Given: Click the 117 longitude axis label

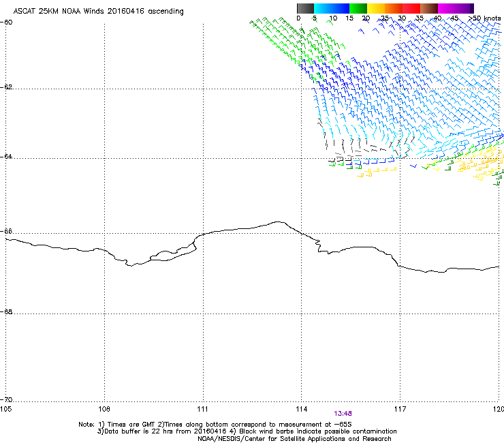Looking at the screenshot, I should 400,409.
